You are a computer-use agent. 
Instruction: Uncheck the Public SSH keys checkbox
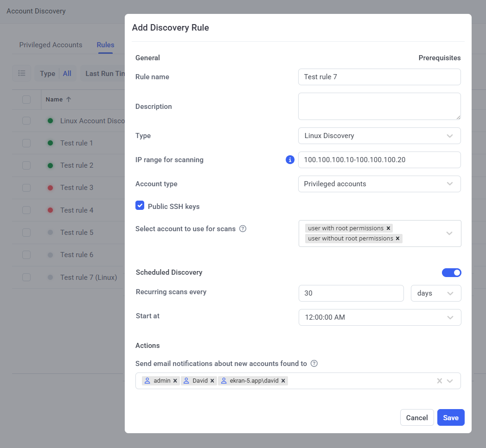140,206
